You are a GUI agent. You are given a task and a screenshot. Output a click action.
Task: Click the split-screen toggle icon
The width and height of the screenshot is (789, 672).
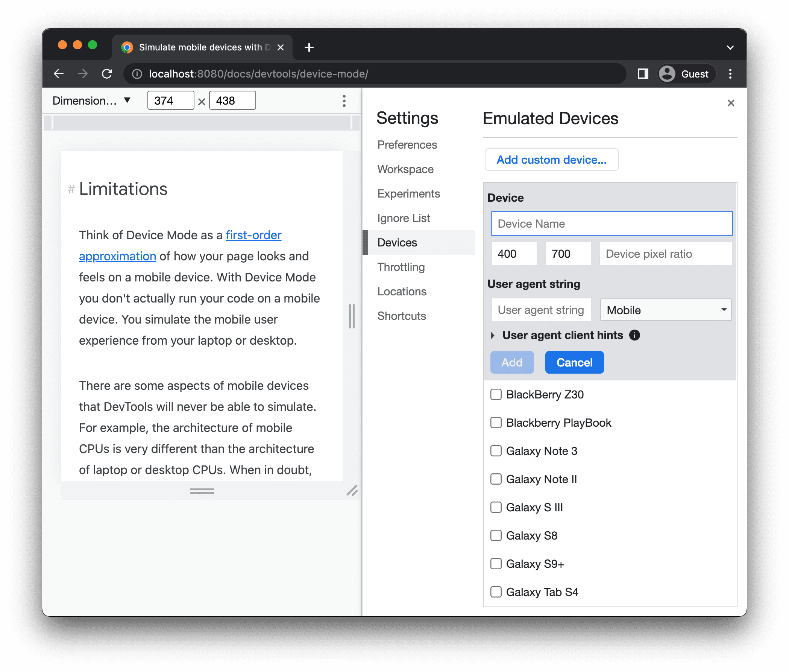pos(640,74)
